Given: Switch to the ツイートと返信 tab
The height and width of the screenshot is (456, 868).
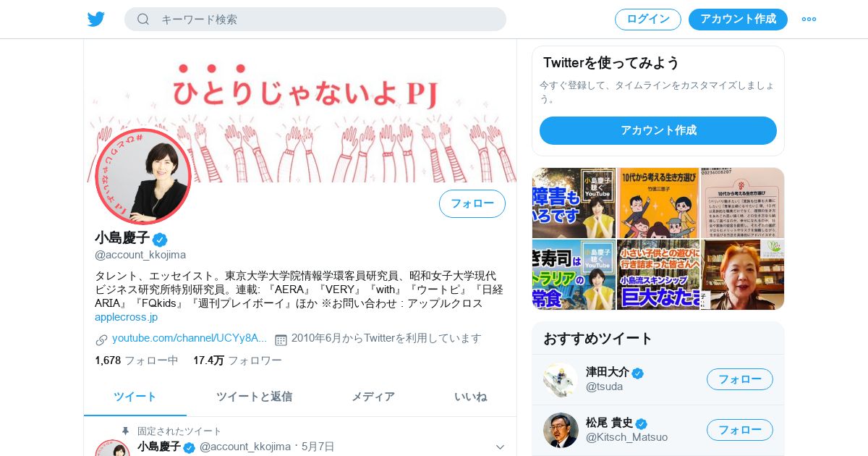Looking at the screenshot, I should point(254,397).
